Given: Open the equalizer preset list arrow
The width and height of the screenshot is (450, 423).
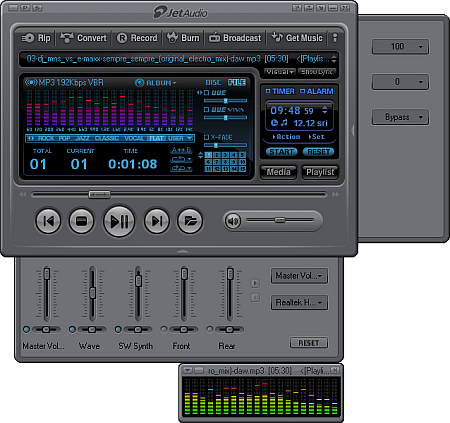Looking at the screenshot, I should click(190, 138).
